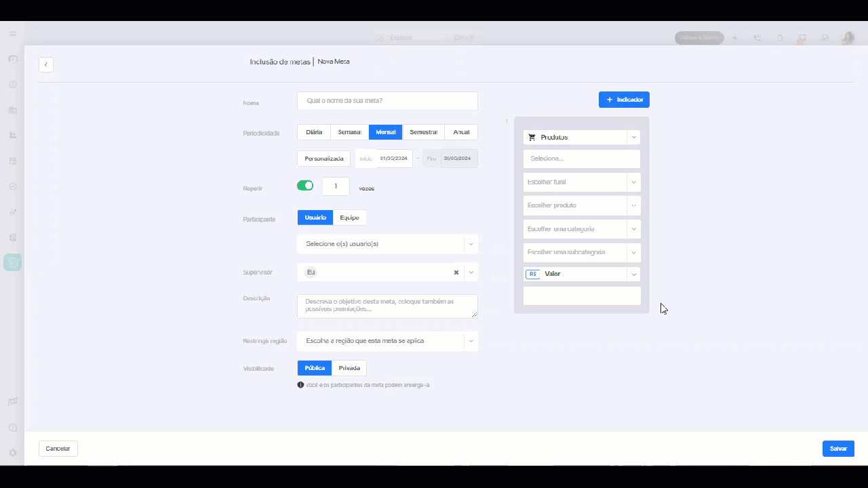Viewport: 868px width, 488px height.
Task: Open the dashboard gauge sidebar icon
Action: tap(13, 59)
